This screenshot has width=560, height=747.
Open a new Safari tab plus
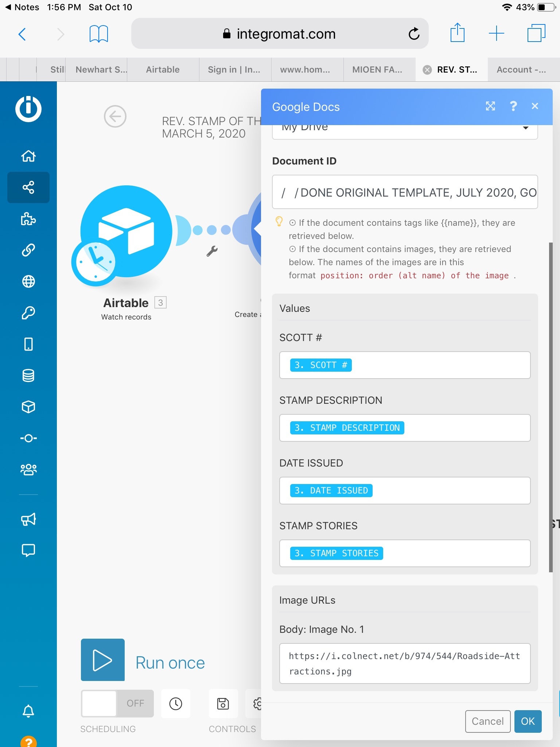tap(496, 34)
